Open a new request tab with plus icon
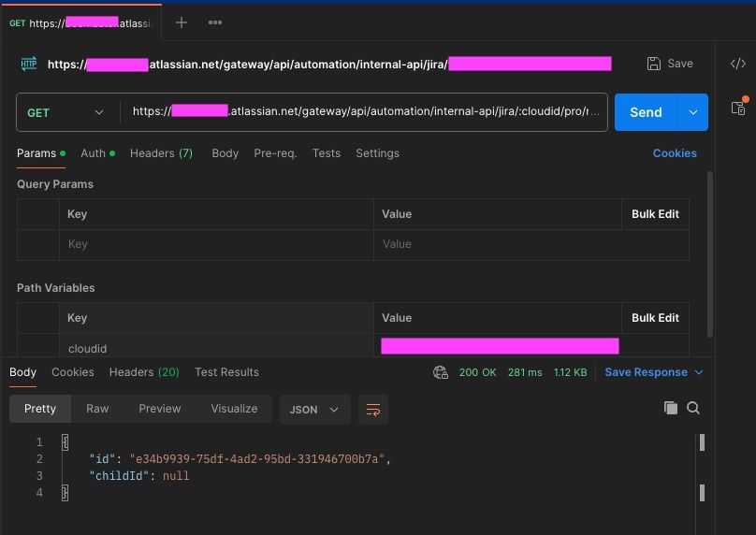 coord(182,22)
